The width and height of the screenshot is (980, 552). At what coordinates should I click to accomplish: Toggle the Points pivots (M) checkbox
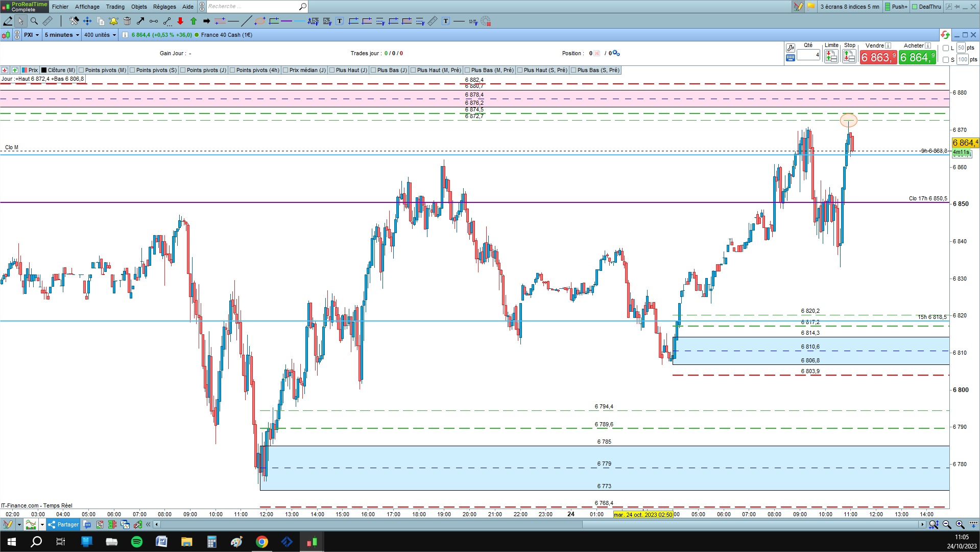point(81,70)
